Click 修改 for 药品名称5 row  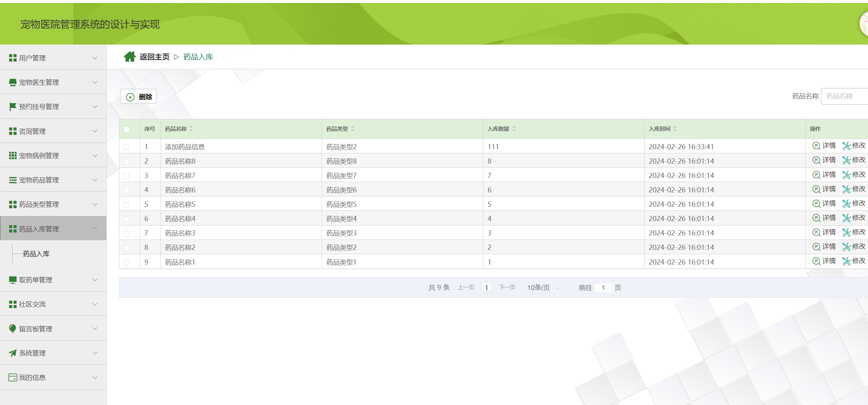click(854, 203)
